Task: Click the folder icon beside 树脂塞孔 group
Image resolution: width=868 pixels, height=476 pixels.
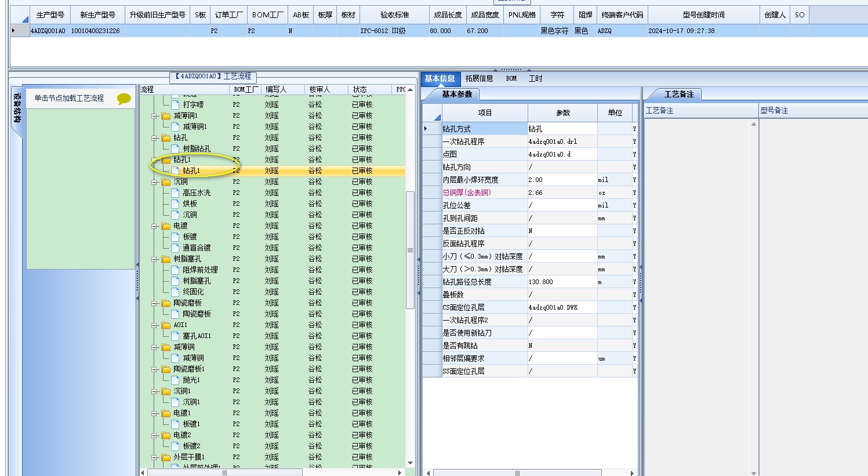Action: (x=166, y=259)
